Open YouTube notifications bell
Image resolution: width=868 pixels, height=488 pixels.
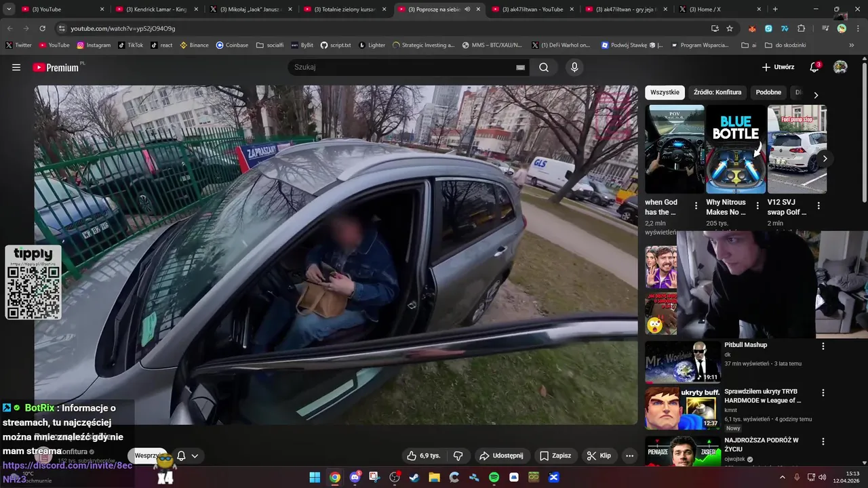(814, 67)
